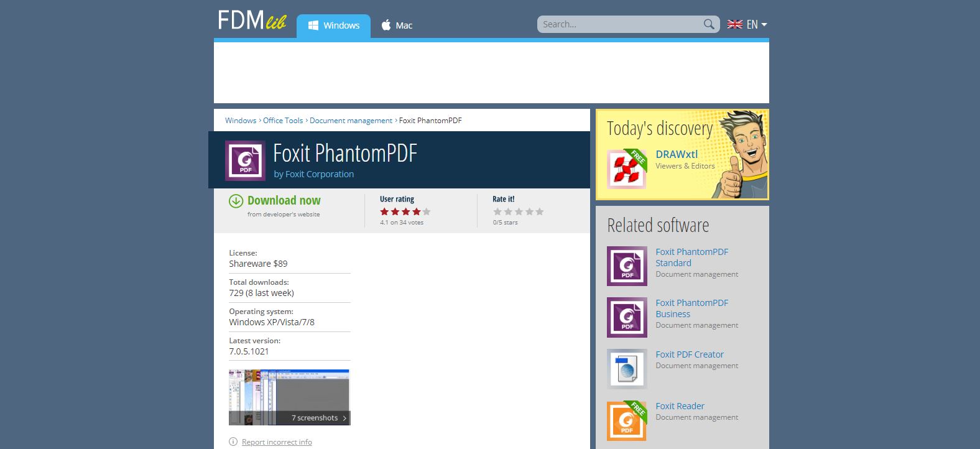
Task: Click the '4.1 on 34 votes' text
Action: 402,223
